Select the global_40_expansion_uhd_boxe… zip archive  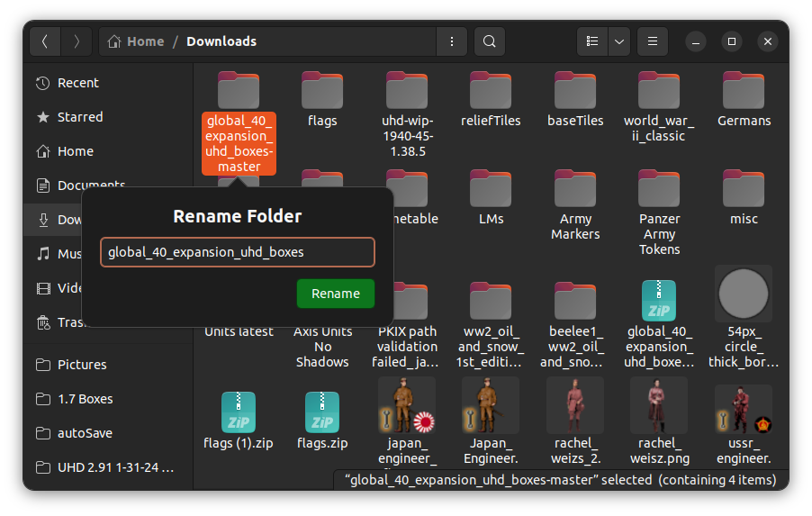(659, 325)
